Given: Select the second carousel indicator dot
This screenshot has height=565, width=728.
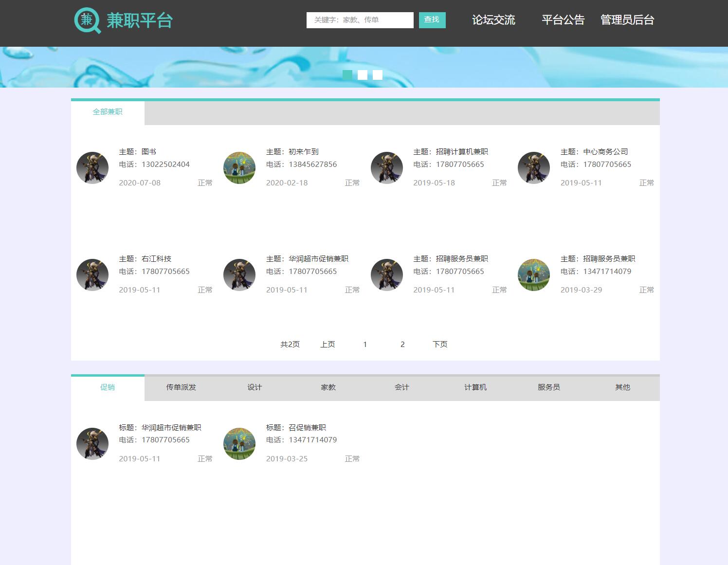Looking at the screenshot, I should 362,75.
